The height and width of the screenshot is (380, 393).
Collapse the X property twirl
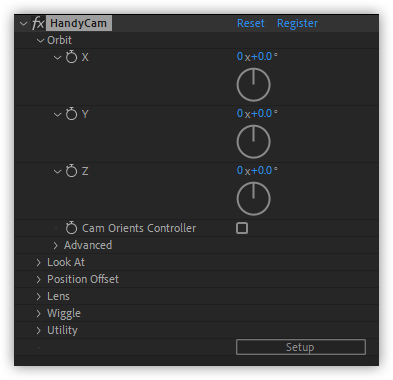tap(57, 58)
